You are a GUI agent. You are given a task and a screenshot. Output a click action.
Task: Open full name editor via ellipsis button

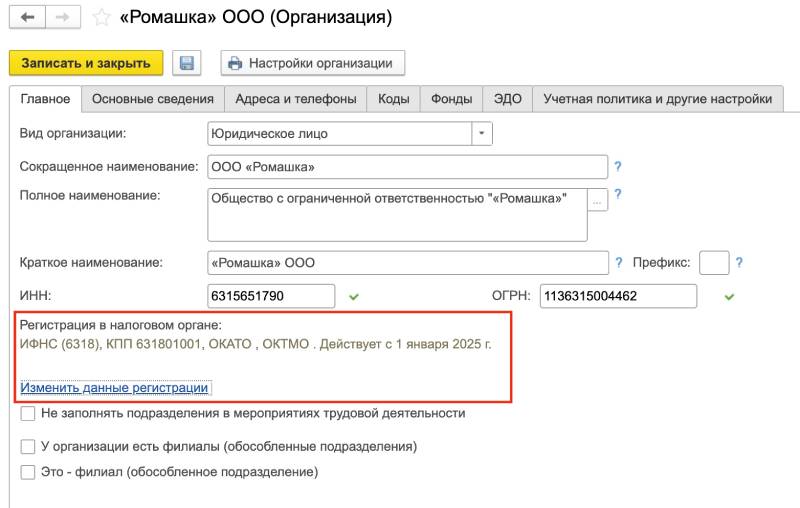coord(597,201)
